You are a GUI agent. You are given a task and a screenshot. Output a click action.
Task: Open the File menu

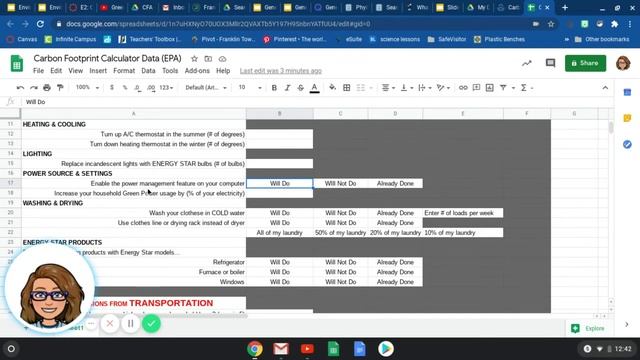38,71
